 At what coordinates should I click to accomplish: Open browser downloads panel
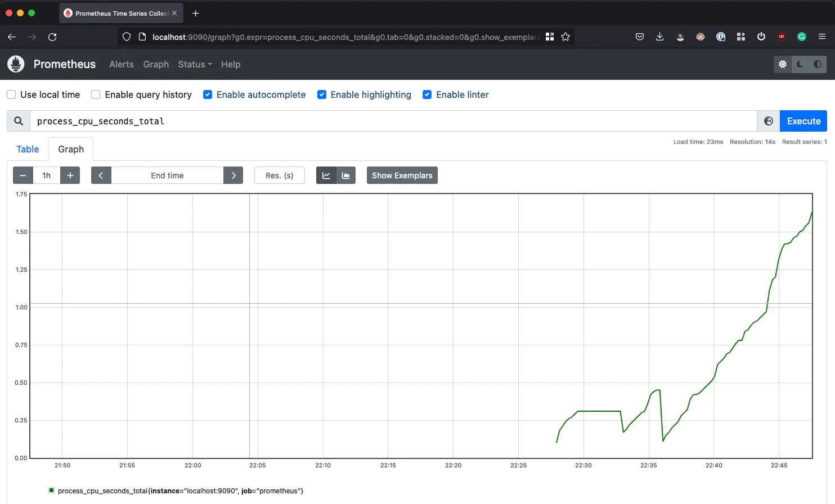pyautogui.click(x=660, y=37)
